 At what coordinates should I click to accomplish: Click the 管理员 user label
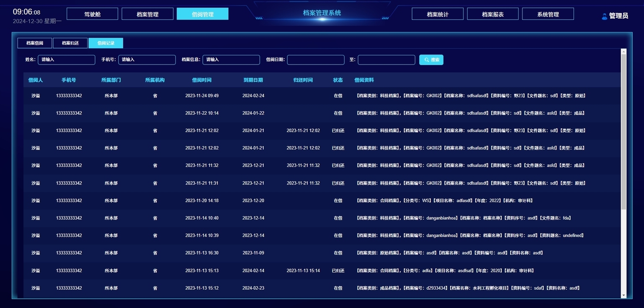(x=618, y=16)
